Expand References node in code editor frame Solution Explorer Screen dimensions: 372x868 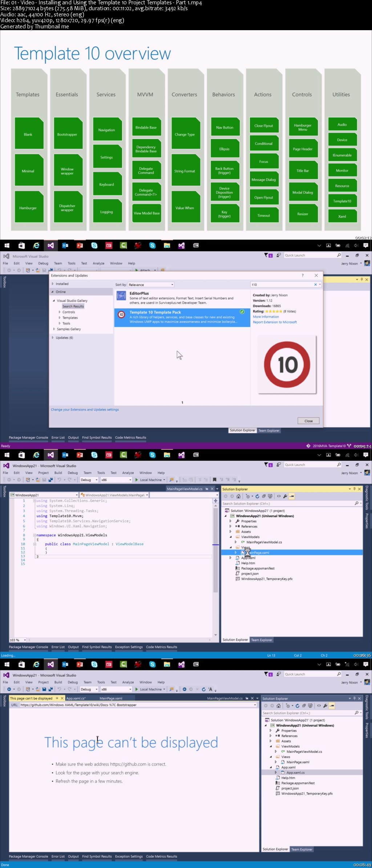point(230,526)
